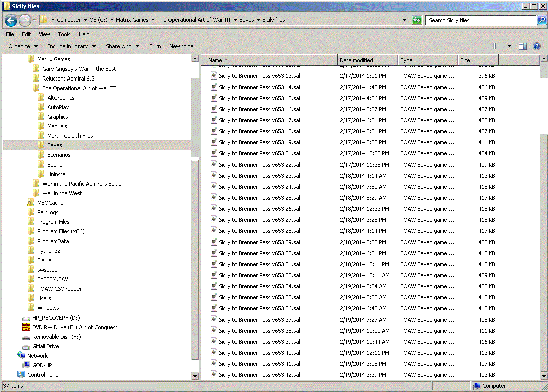
Task: Select Martin Golaith Files folder
Action: pos(70,136)
